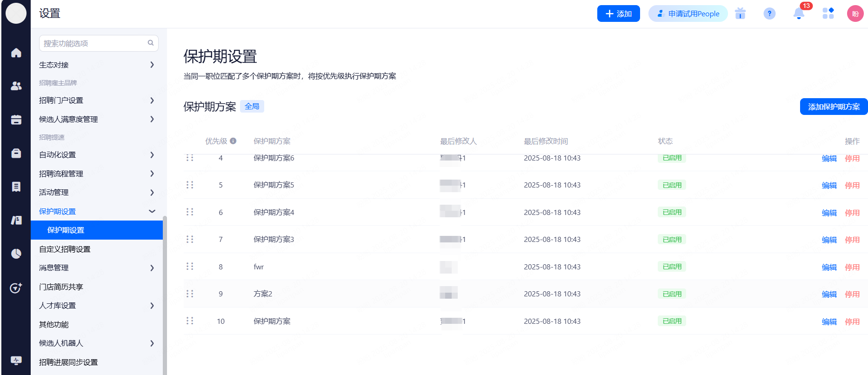Open the apps grid icon in header
This screenshot has height=375, width=868.
coord(828,13)
